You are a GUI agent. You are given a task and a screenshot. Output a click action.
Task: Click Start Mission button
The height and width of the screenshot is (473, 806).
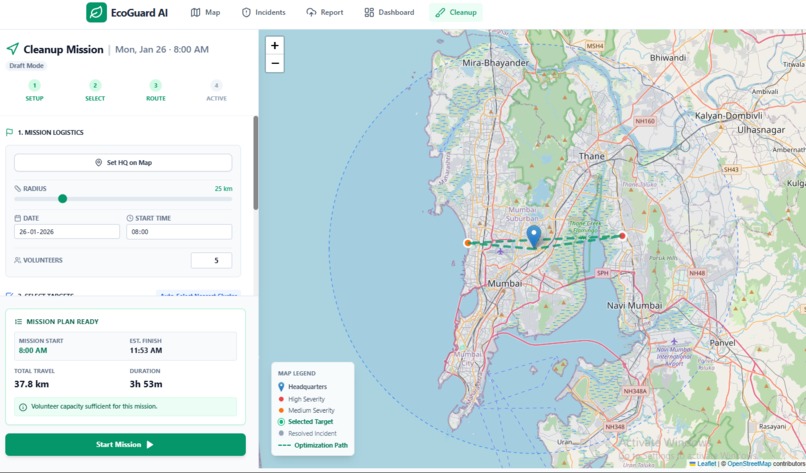125,445
